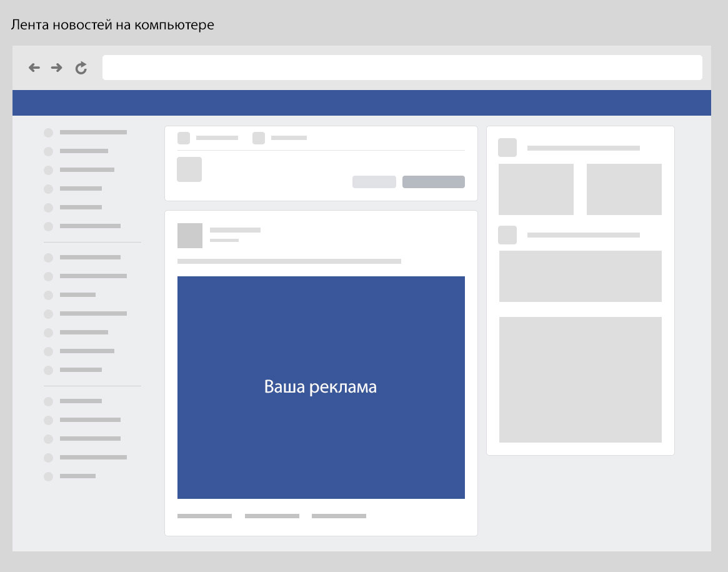
Task: Reload the page with the refresh icon
Action: 81,68
